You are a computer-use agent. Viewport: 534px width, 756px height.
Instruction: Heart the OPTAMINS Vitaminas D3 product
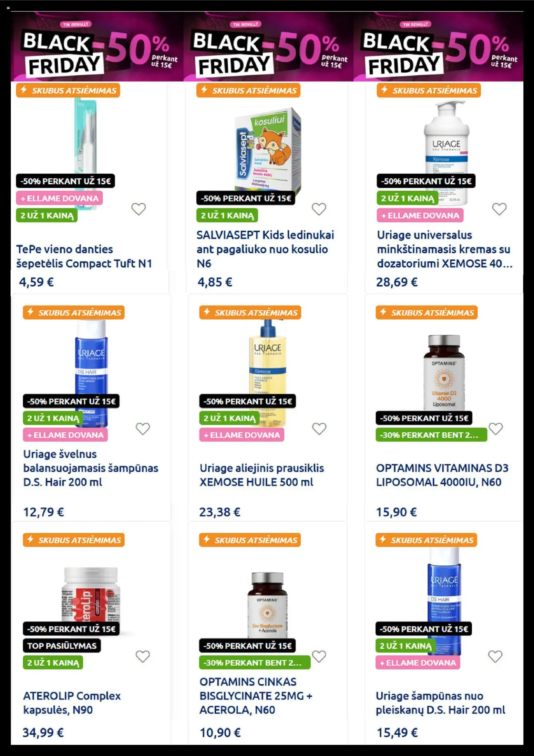(496, 429)
